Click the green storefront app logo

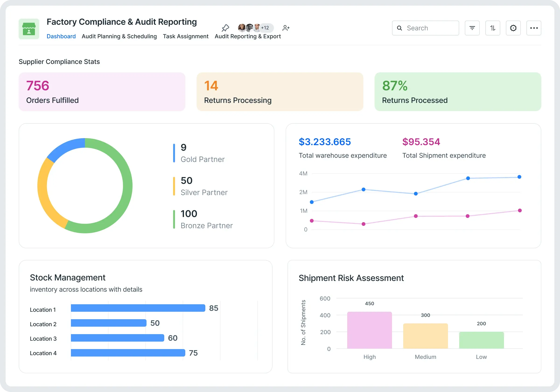[29, 29]
